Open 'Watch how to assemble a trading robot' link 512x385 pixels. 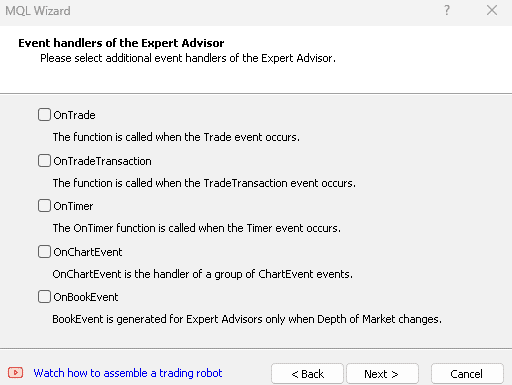tap(128, 373)
